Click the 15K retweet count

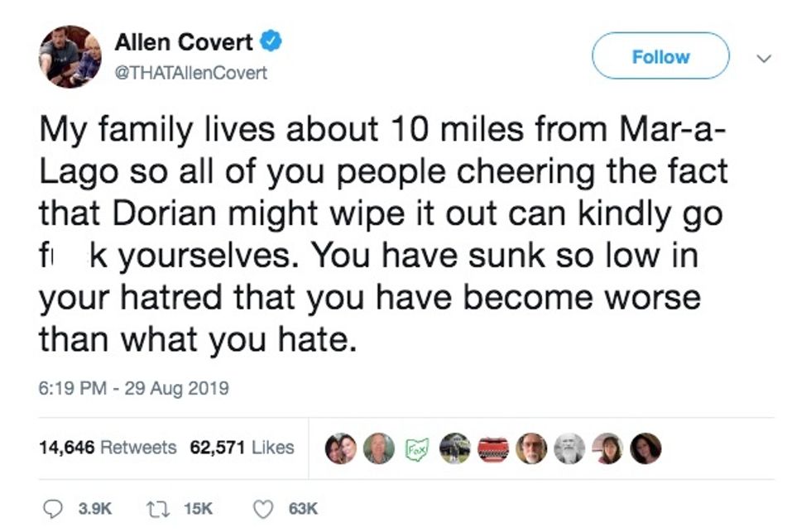(198, 509)
